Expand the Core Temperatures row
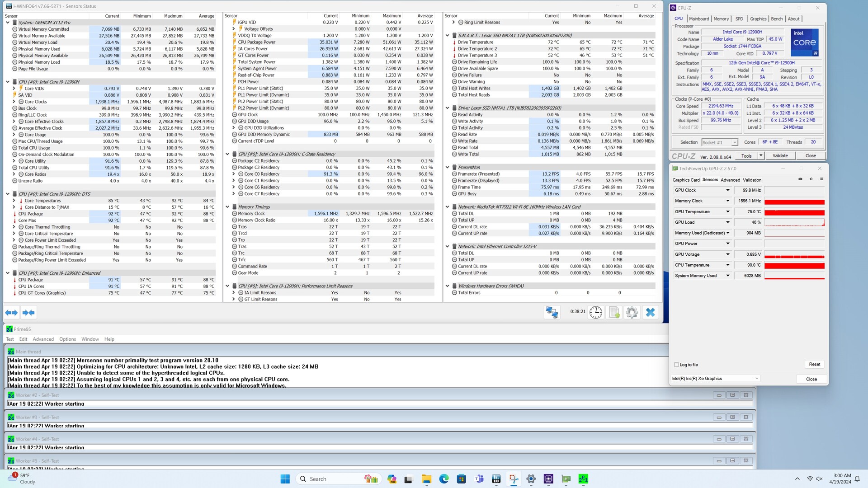The height and width of the screenshot is (488, 868). tap(14, 201)
